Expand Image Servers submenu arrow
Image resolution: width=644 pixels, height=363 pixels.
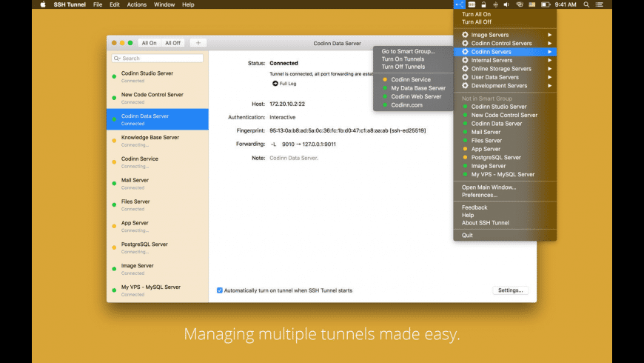pos(549,35)
